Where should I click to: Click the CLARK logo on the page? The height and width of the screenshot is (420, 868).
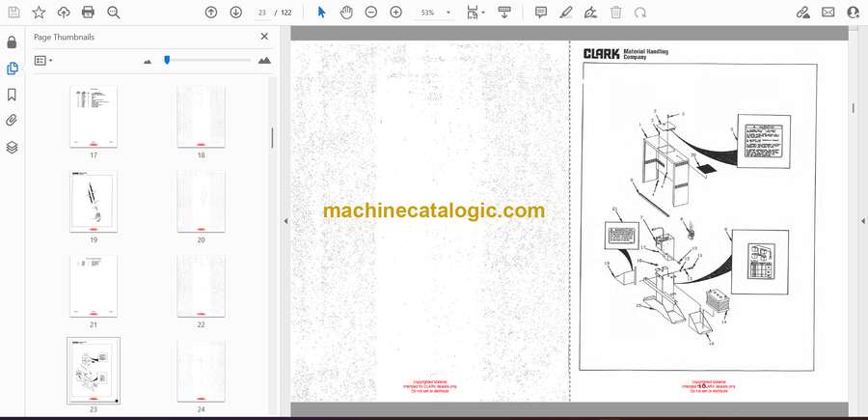click(601, 54)
